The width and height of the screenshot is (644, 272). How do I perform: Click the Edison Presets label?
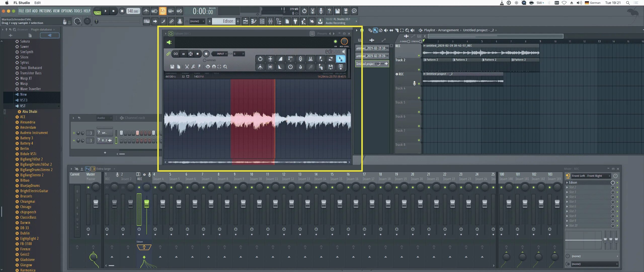322,33
